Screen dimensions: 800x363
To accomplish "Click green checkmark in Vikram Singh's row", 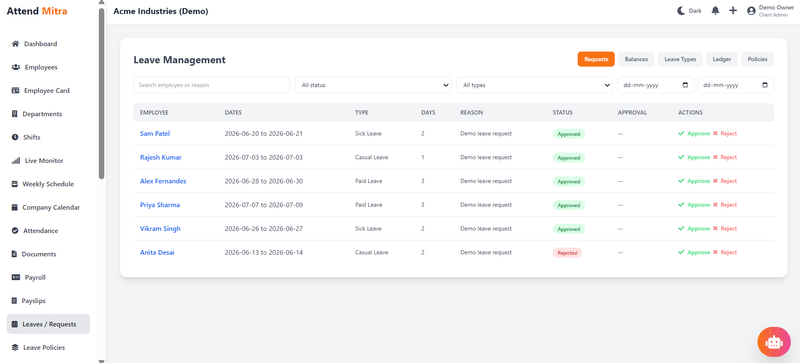I will [x=681, y=229].
